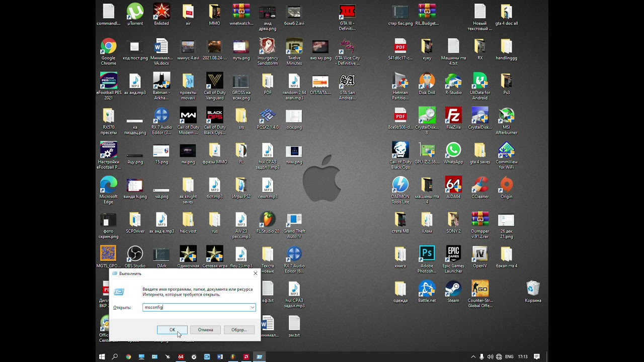Close the Выполнить dialog
Image resolution: width=644 pixels, height=362 pixels.
255,274
